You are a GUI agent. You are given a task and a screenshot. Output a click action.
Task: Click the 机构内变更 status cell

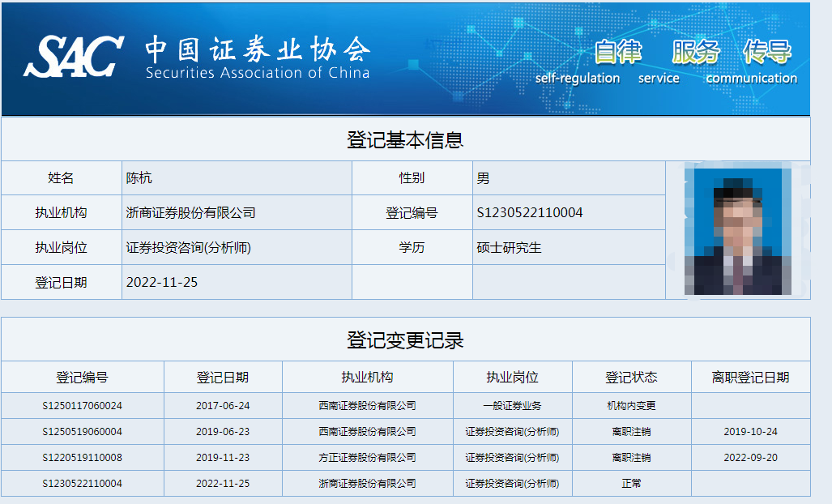[631, 406]
